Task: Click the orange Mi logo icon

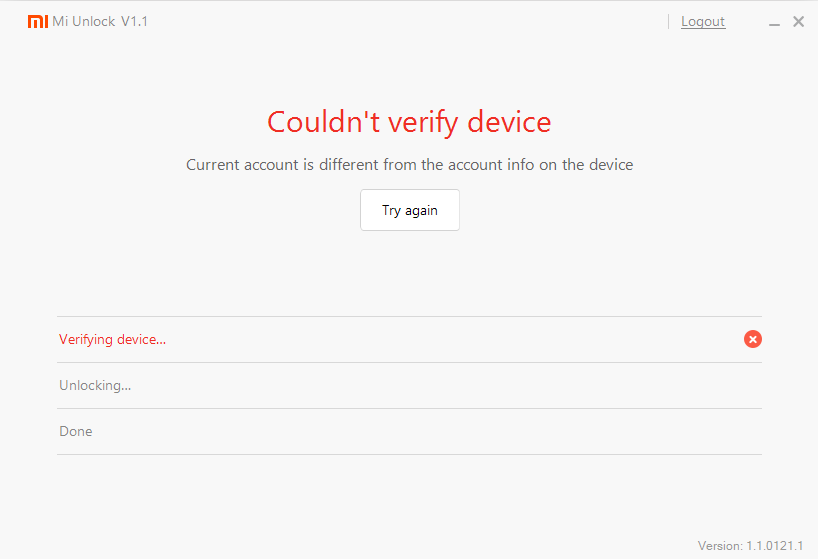Action: point(37,21)
